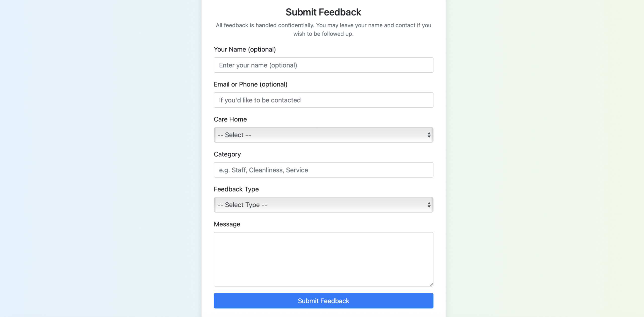Click the "Care Home" field label

(x=230, y=119)
